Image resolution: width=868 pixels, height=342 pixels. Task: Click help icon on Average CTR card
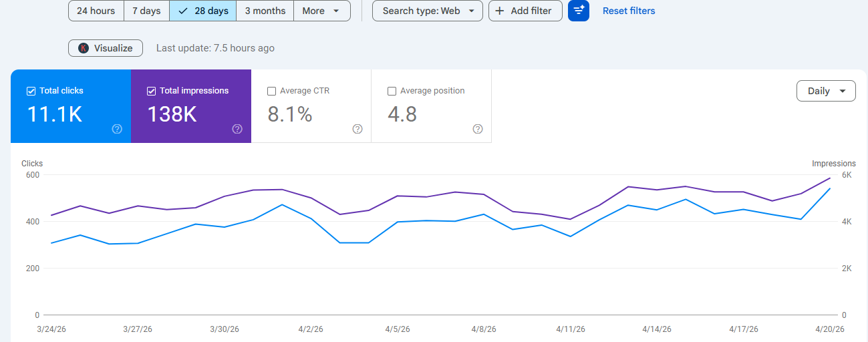tap(357, 129)
